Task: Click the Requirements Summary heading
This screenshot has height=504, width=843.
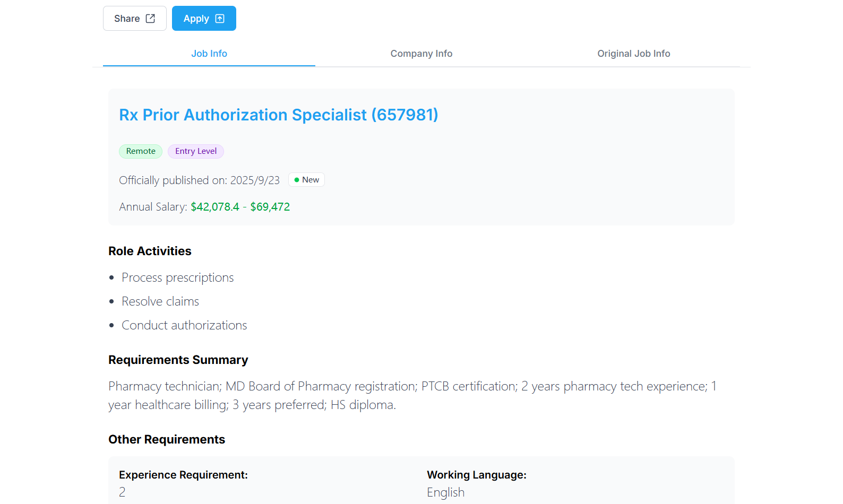Action: 178,360
